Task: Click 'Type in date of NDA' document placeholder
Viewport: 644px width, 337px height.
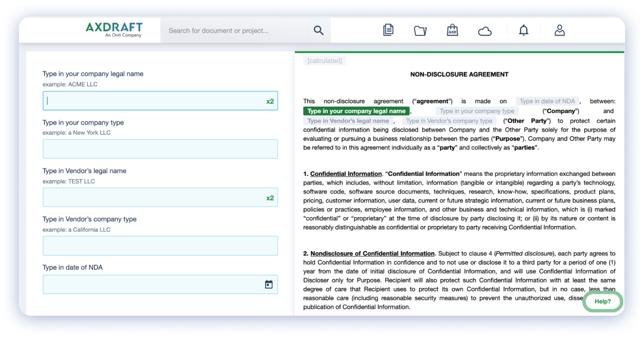Action: coord(547,101)
